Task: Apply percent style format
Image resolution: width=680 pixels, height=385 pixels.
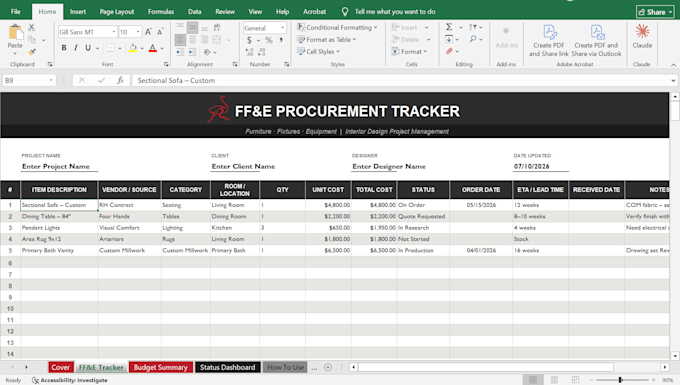Action: pyautogui.click(x=269, y=40)
